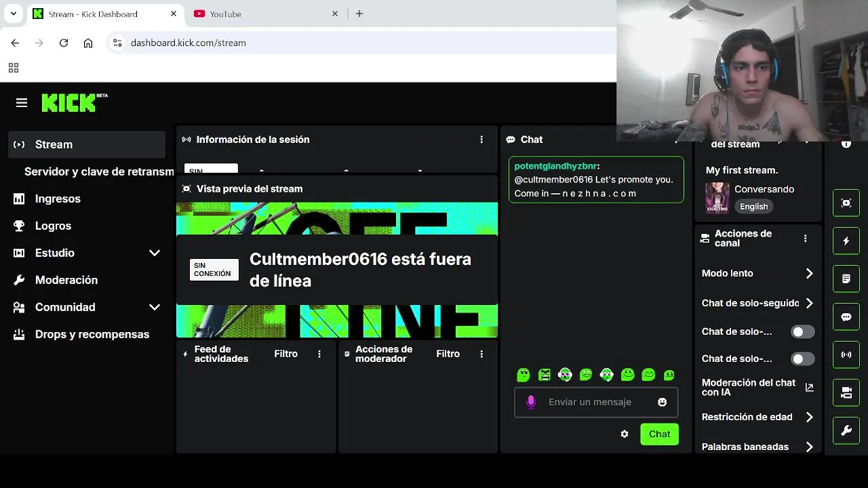
Task: Open the hamburger menu beside Kick logo
Action: pyautogui.click(x=22, y=103)
